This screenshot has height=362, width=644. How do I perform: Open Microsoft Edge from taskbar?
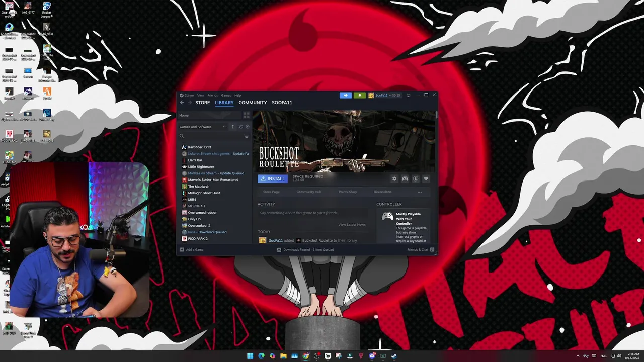pyautogui.click(x=261, y=356)
